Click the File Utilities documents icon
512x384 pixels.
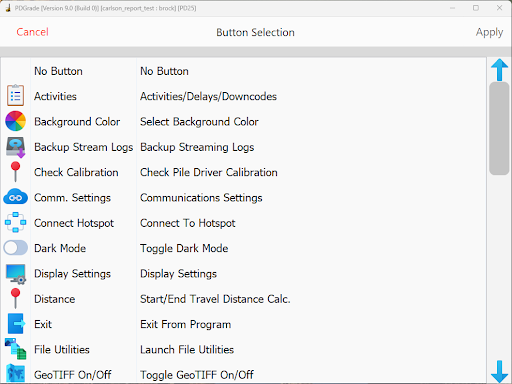(x=15, y=349)
